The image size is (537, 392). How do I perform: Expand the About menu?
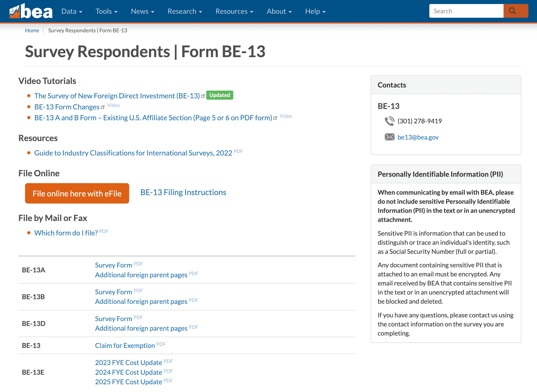[279, 11]
